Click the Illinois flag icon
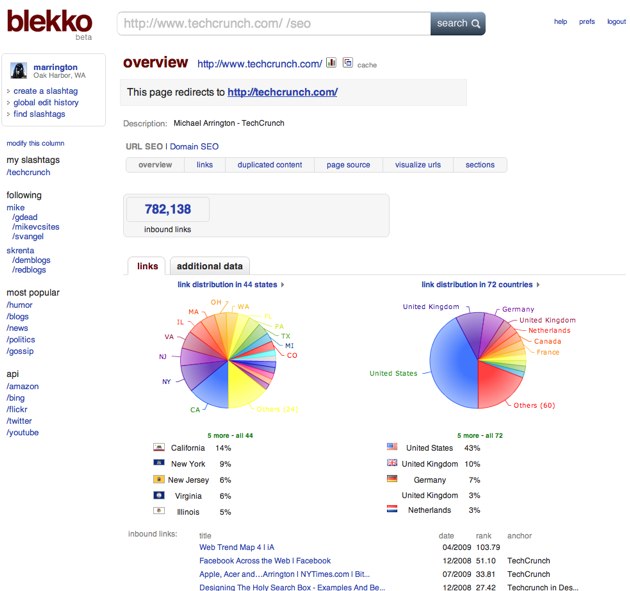This screenshot has width=630, height=591. (x=159, y=511)
